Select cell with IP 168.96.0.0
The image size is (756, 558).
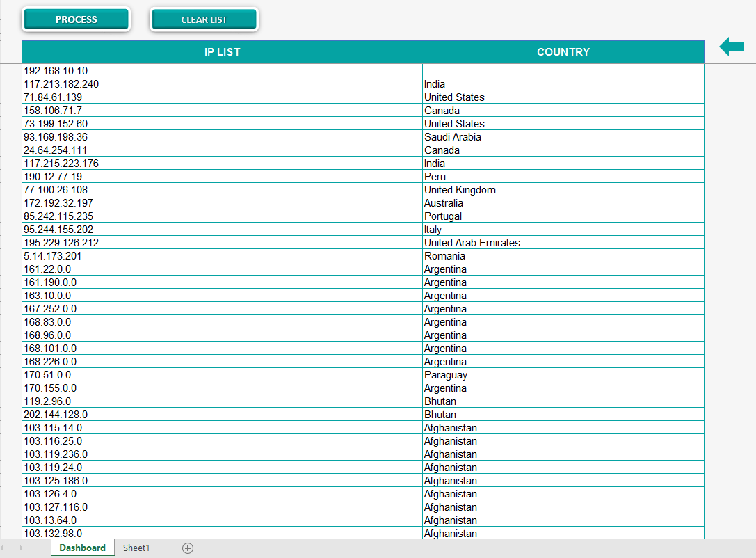(223, 335)
